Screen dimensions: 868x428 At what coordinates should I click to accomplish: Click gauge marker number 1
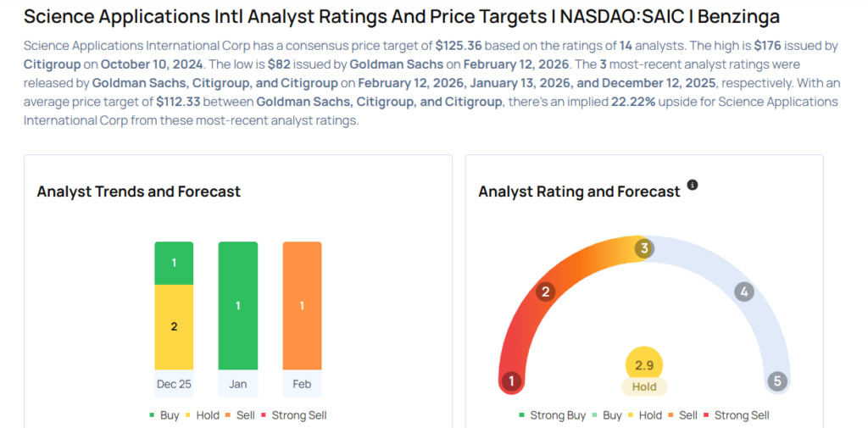[x=511, y=381]
